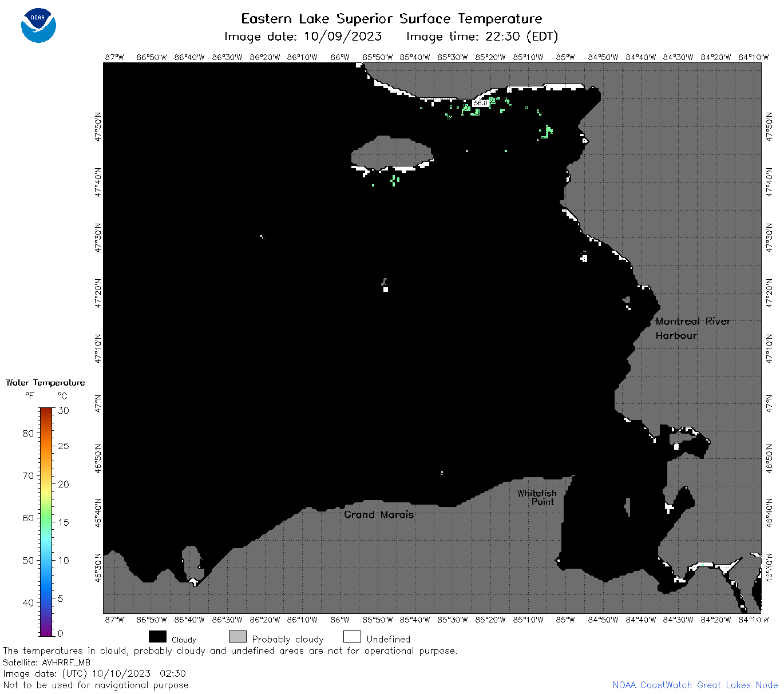The image size is (784, 694).
Task: Click the 40 °F tick label on the scale
Action: pyautogui.click(x=28, y=602)
